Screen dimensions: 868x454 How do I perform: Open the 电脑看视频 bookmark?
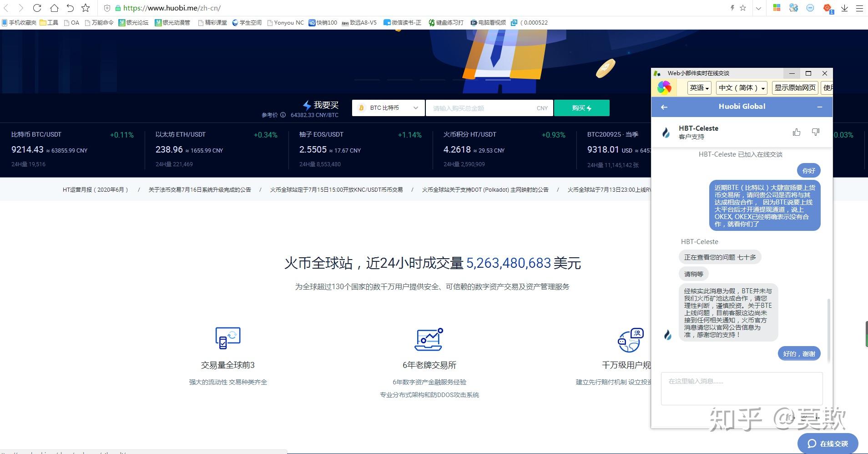[488, 22]
